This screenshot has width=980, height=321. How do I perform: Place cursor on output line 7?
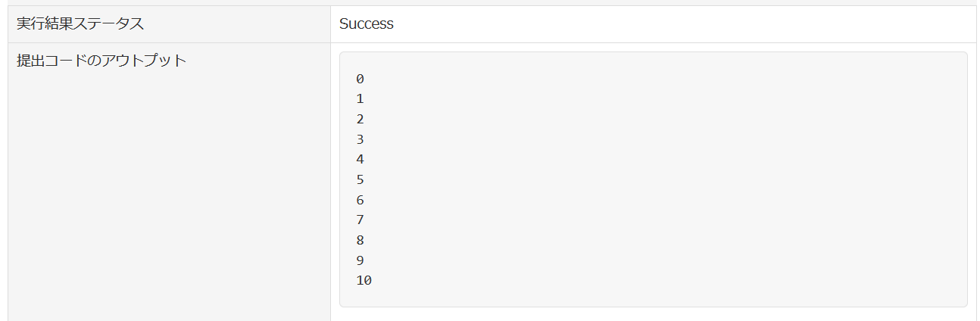[x=360, y=220]
